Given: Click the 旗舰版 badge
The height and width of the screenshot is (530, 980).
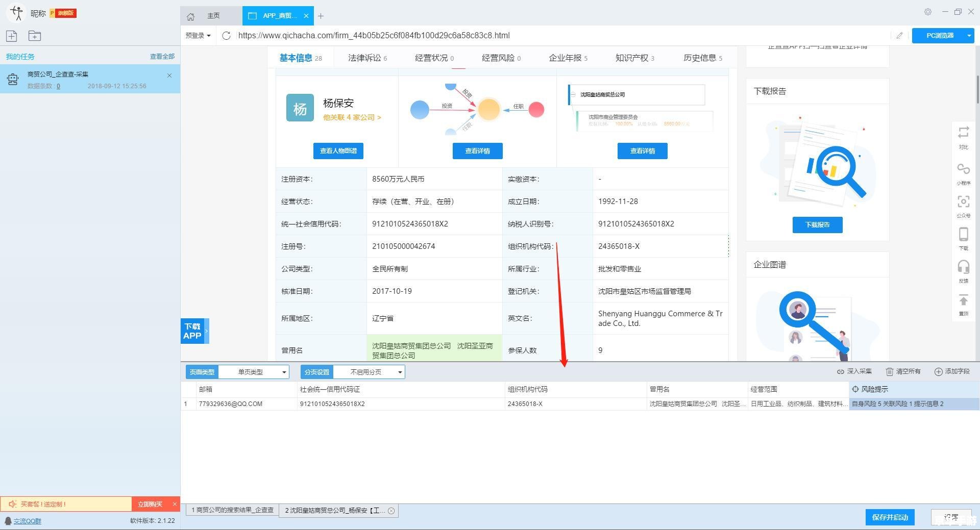Looking at the screenshot, I should pyautogui.click(x=63, y=13).
